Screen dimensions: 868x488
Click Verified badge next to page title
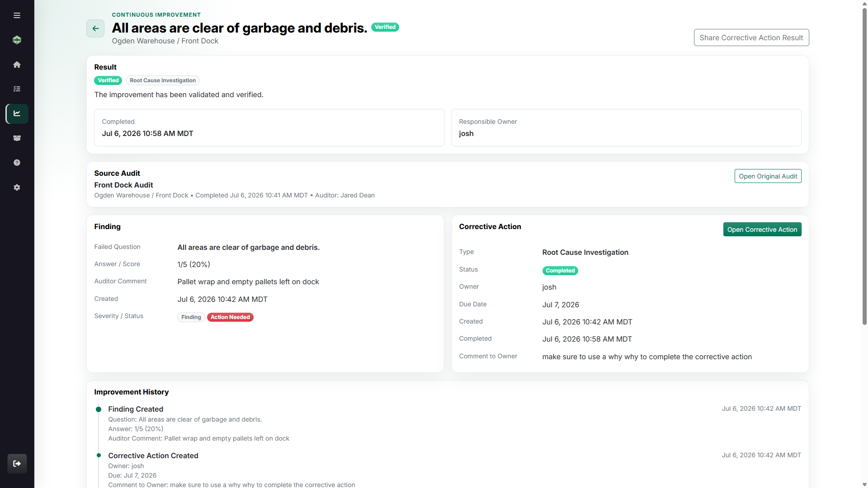pos(385,27)
